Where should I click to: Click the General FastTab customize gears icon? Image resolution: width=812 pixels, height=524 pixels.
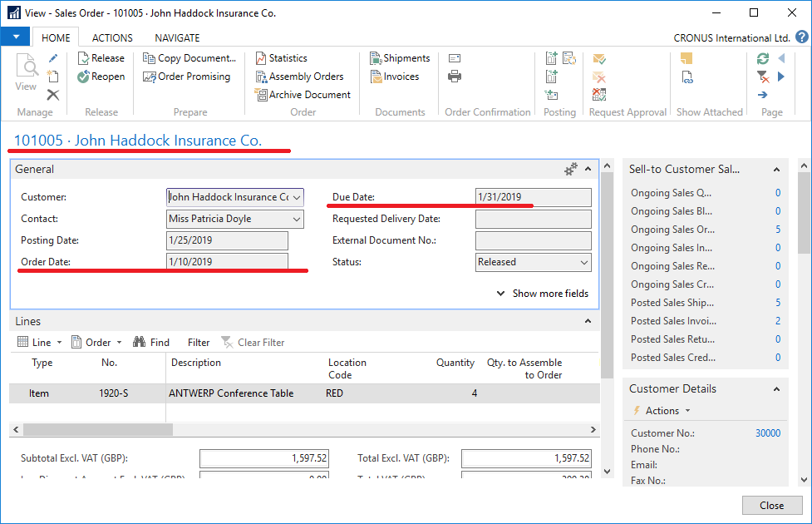[571, 169]
